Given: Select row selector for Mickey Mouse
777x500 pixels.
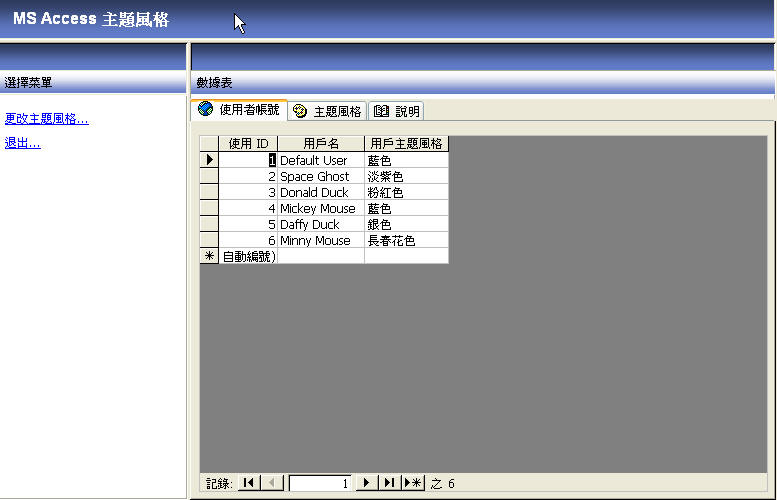Looking at the screenshot, I should 209,208.
